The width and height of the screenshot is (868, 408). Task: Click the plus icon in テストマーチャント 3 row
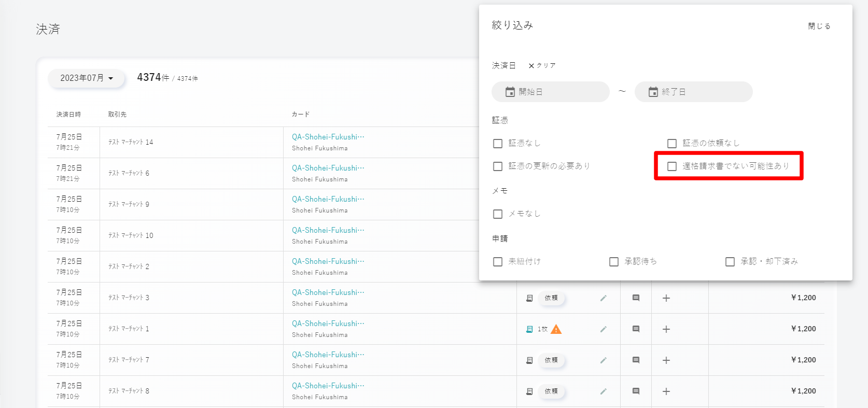[x=666, y=298]
